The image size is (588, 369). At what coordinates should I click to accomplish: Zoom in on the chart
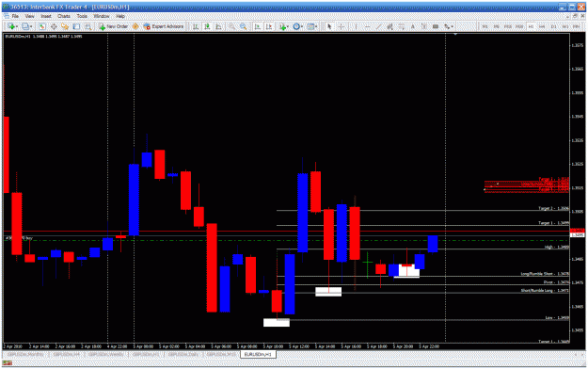tap(231, 26)
